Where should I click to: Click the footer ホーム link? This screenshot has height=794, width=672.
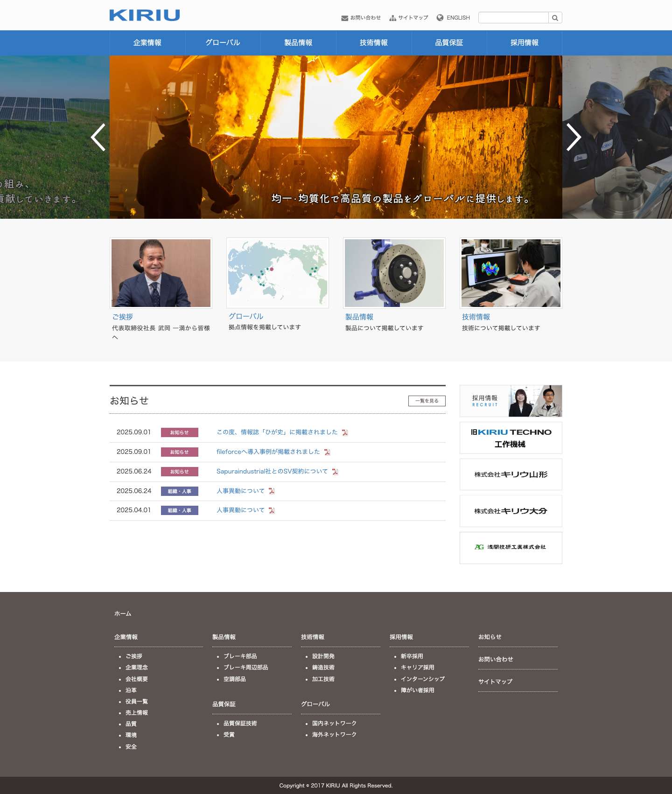123,614
